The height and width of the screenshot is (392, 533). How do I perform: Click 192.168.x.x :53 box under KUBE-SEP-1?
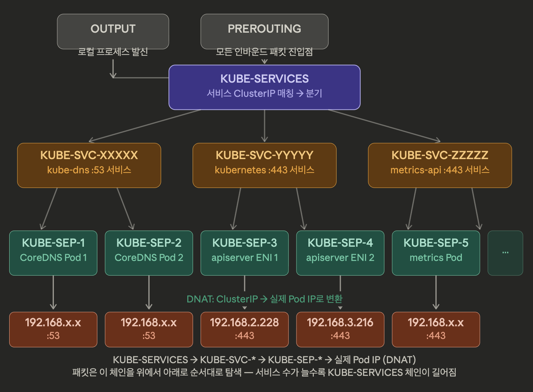(53, 329)
